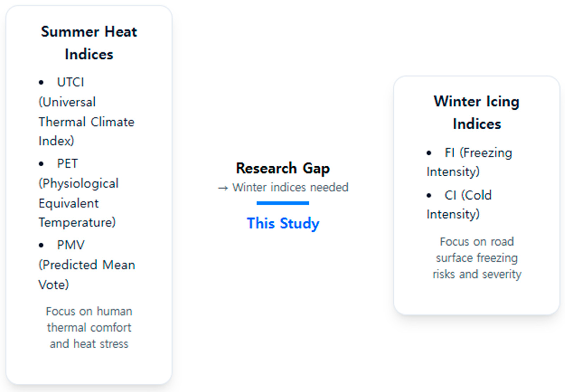The image size is (565, 392).
Task: Select the PET acronym
Action: coord(67,164)
